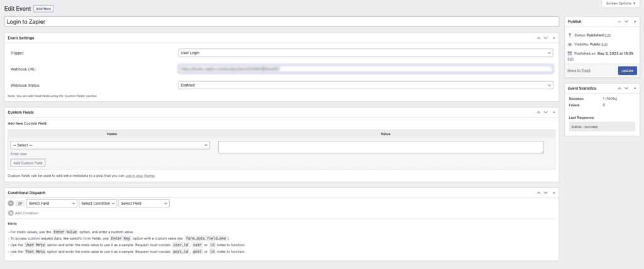Click the custom field Value textarea
The width and height of the screenshot is (644, 269).
click(x=380, y=148)
